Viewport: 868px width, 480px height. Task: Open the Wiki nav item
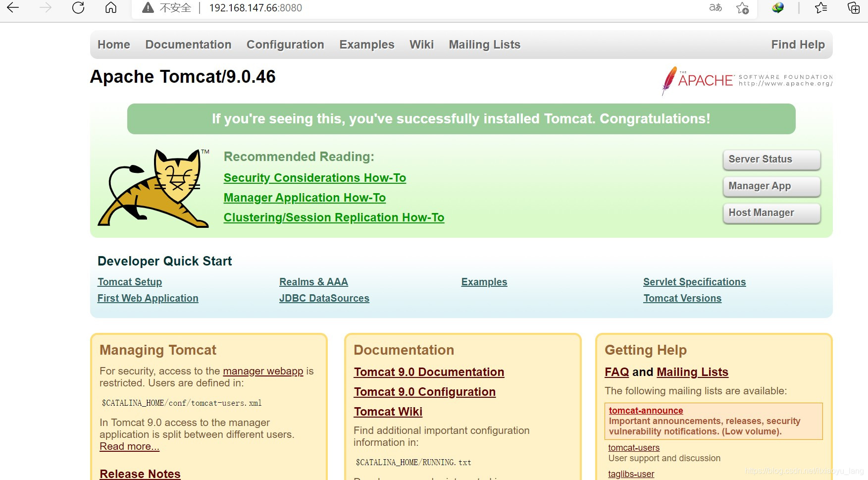[x=421, y=45]
